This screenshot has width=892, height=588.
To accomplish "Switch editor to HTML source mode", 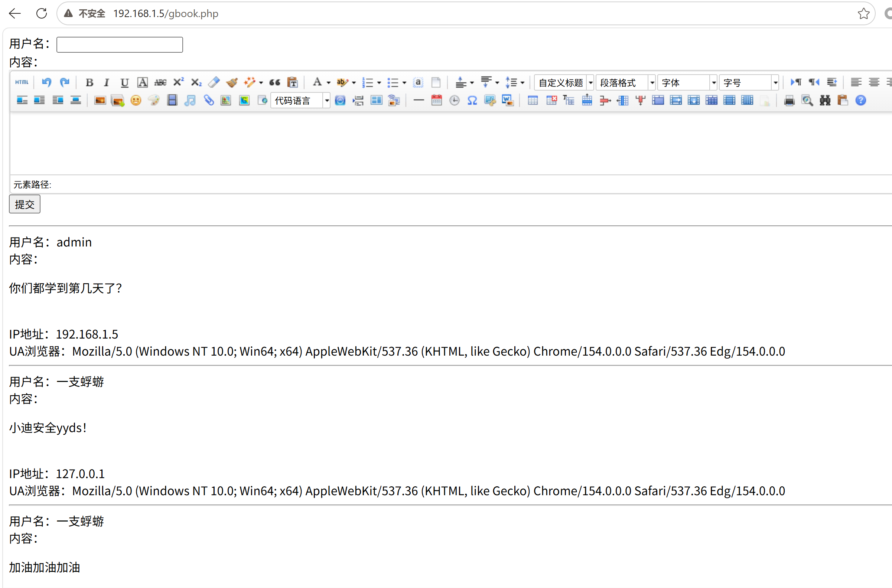I will coord(22,82).
